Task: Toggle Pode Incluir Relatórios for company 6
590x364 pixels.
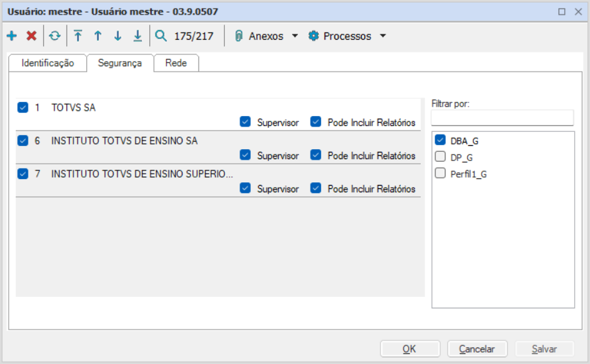Action: [316, 155]
